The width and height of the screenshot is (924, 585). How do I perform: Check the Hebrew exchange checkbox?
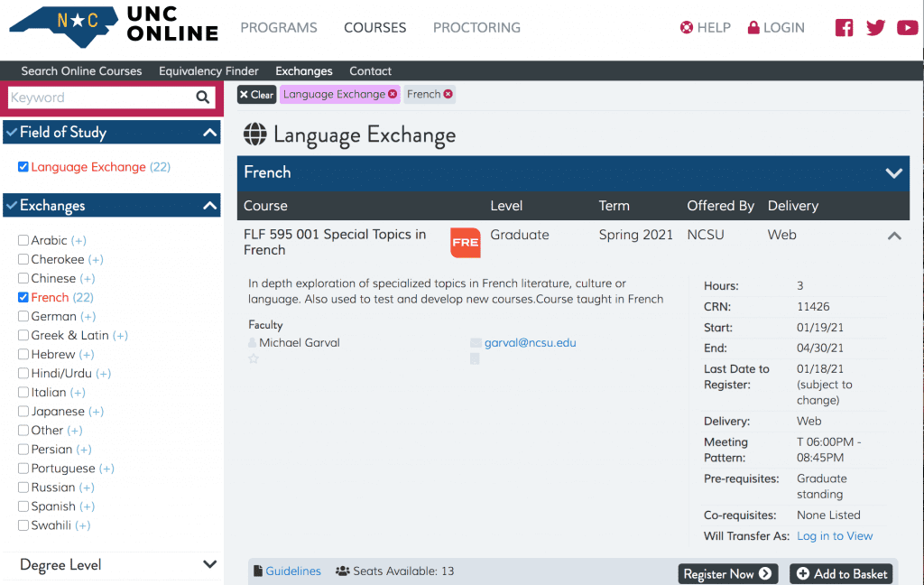(23, 355)
